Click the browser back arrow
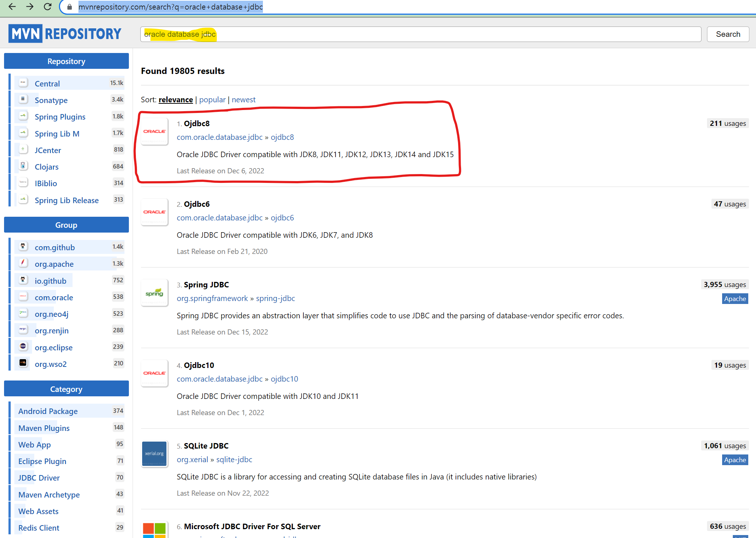The width and height of the screenshot is (756, 538). click(x=12, y=7)
